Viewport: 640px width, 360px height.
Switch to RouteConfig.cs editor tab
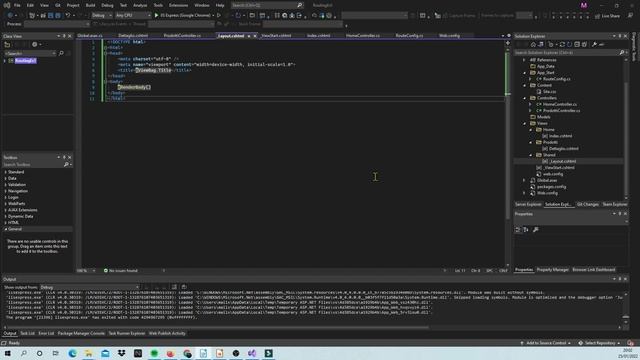point(409,36)
